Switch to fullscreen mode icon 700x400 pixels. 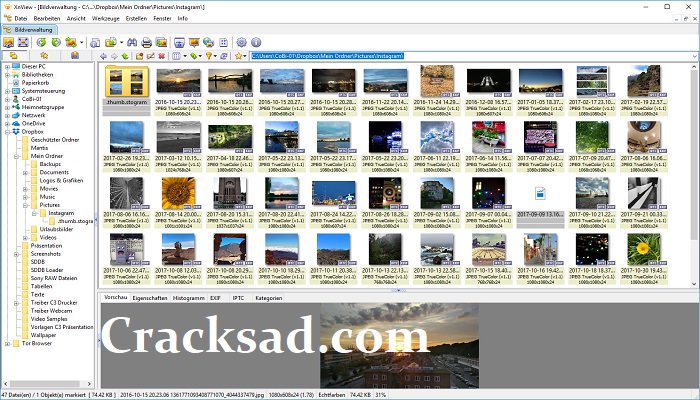23,42
